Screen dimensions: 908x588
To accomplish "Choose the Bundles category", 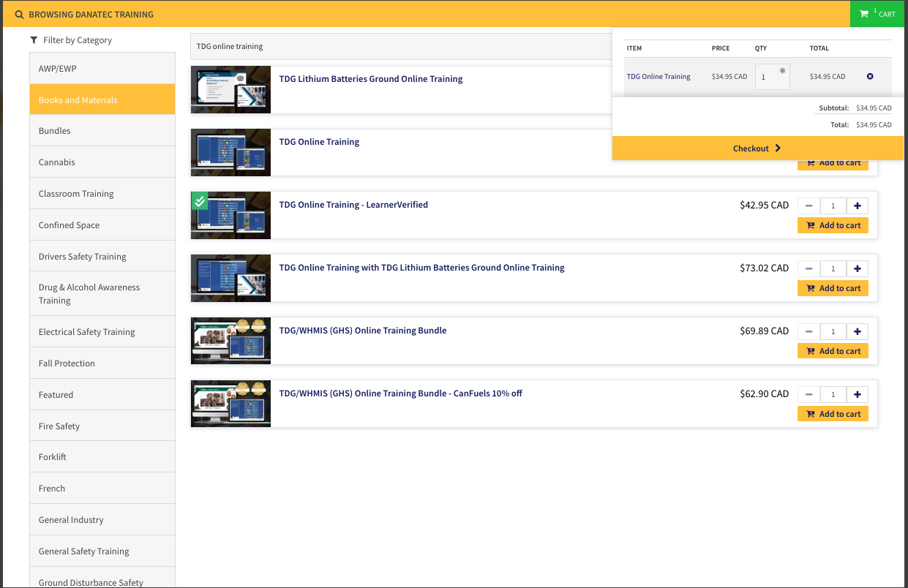I will click(x=102, y=130).
